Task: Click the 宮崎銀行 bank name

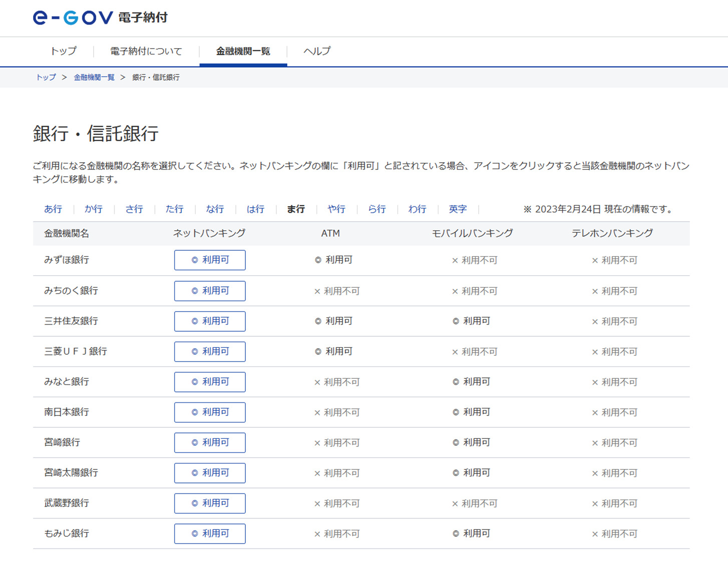Action: [x=62, y=443]
